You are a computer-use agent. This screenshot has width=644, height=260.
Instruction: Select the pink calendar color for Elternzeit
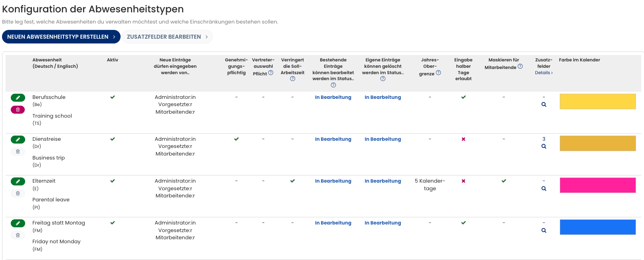(597, 185)
